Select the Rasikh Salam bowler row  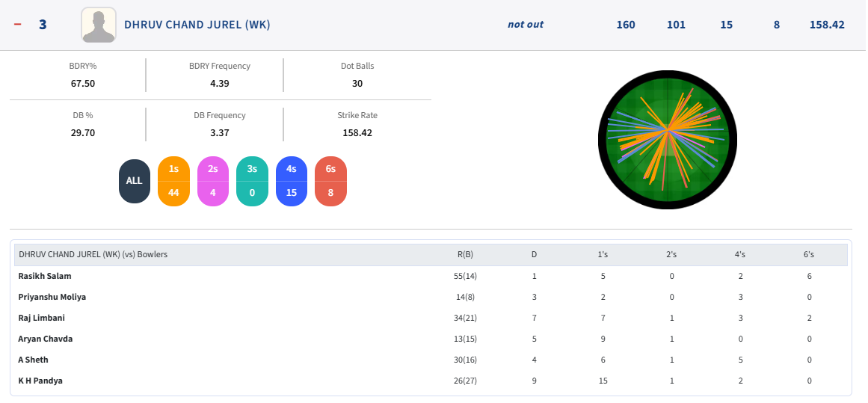pos(45,276)
